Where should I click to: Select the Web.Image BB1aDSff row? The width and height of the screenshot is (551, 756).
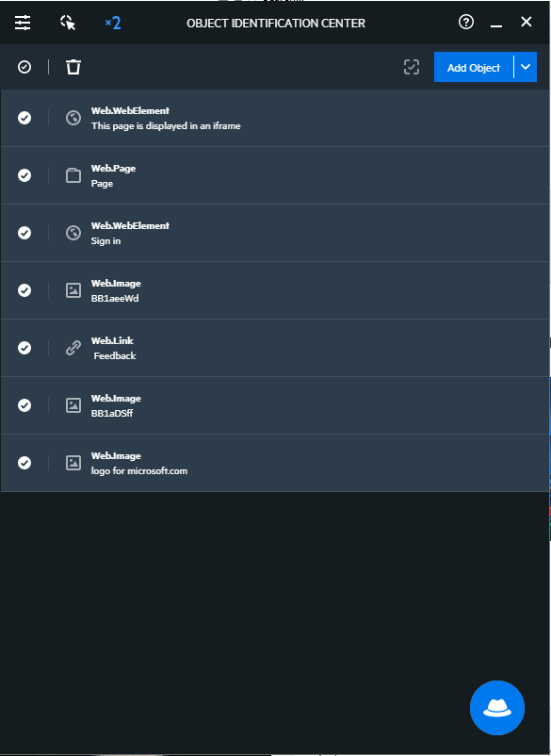(274, 405)
